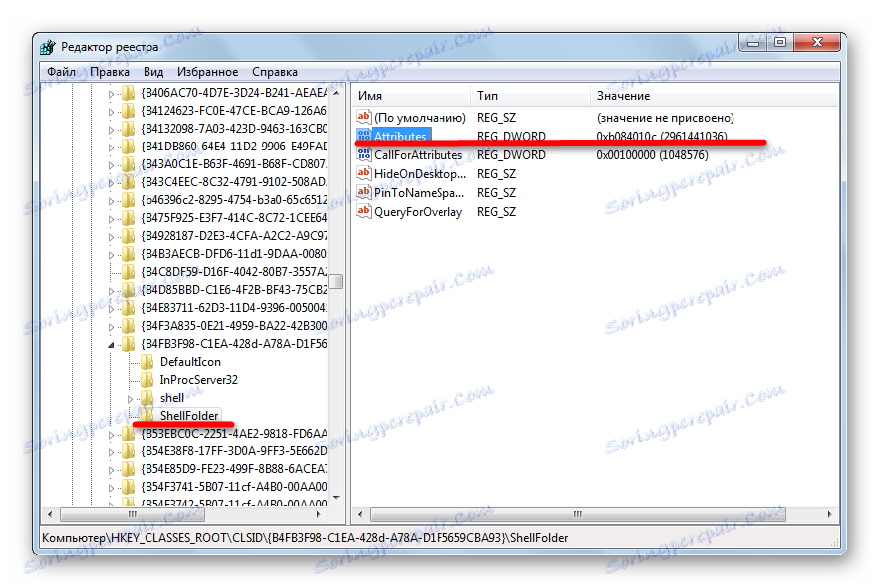
Task: Collapse the {B4FB3F98-C1EA tree node
Action: click(111, 345)
